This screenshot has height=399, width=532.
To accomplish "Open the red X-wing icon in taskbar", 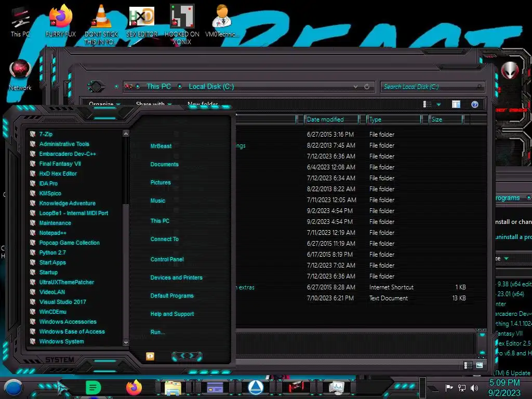I will coord(296,388).
